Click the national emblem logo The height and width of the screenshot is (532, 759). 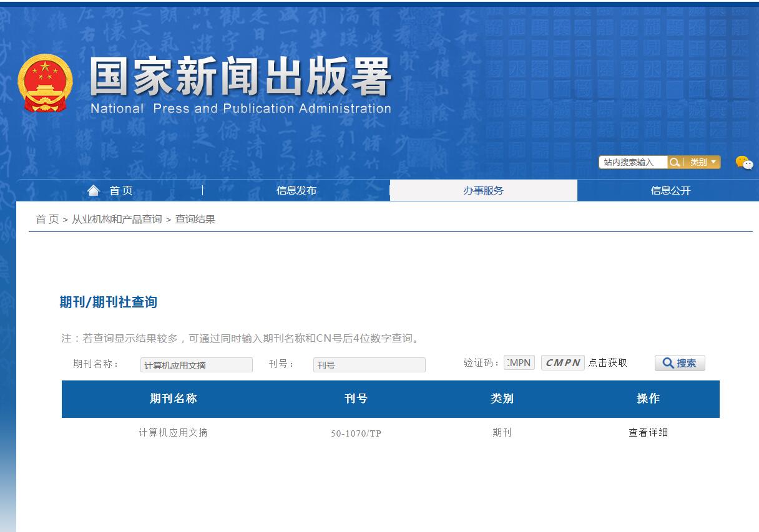click(44, 81)
